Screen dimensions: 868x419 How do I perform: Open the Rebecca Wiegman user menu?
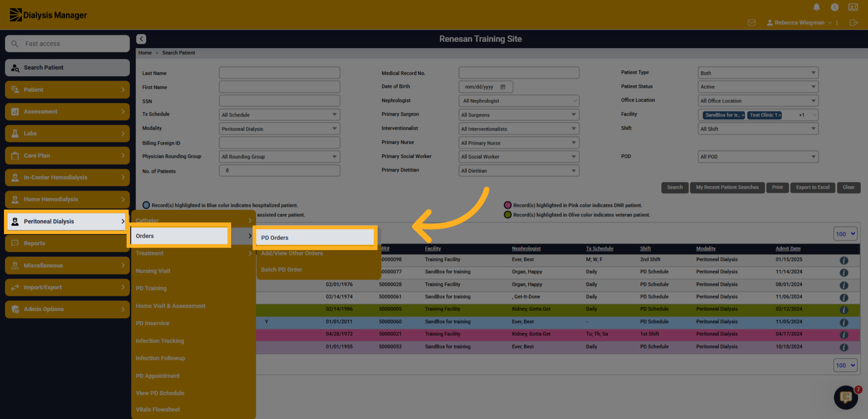(799, 22)
